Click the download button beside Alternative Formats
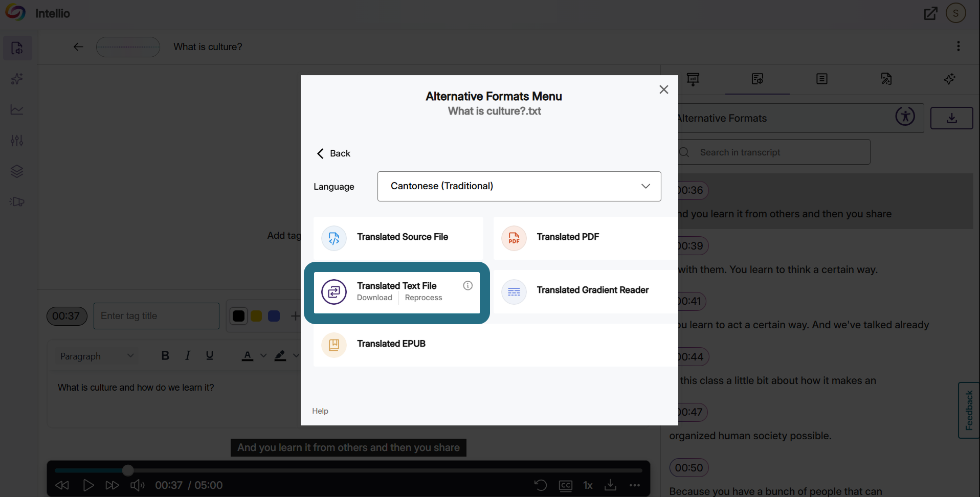This screenshot has height=497, width=980. [x=951, y=118]
